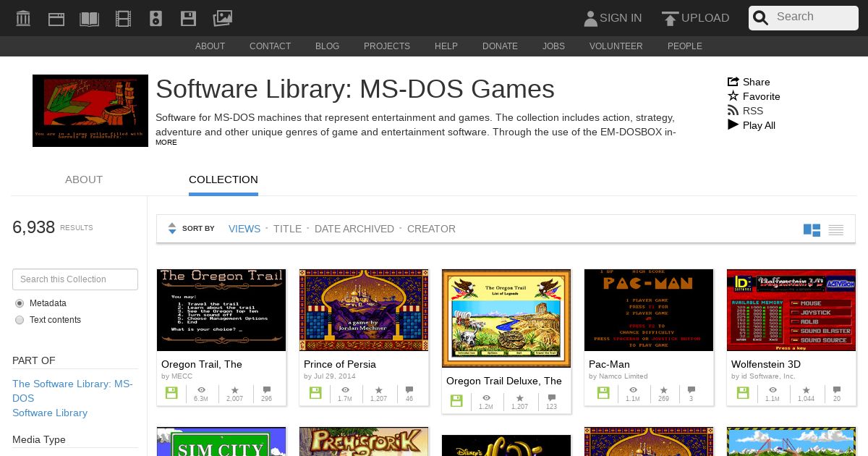Viewport: 868px width, 456px height.
Task: Sort results by TITLE
Action: tap(287, 229)
